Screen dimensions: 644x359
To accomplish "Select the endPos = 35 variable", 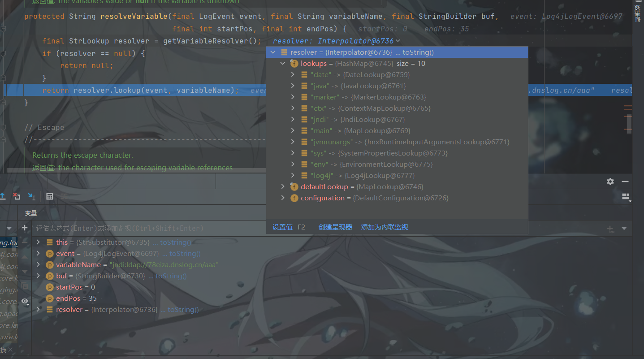I will coord(71,298).
